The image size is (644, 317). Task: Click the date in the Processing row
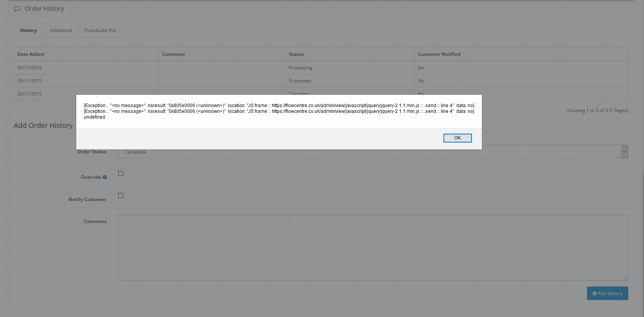pos(30,68)
